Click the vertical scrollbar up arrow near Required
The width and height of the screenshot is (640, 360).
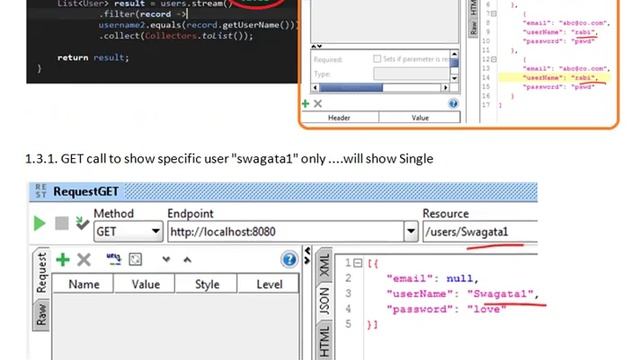454,54
